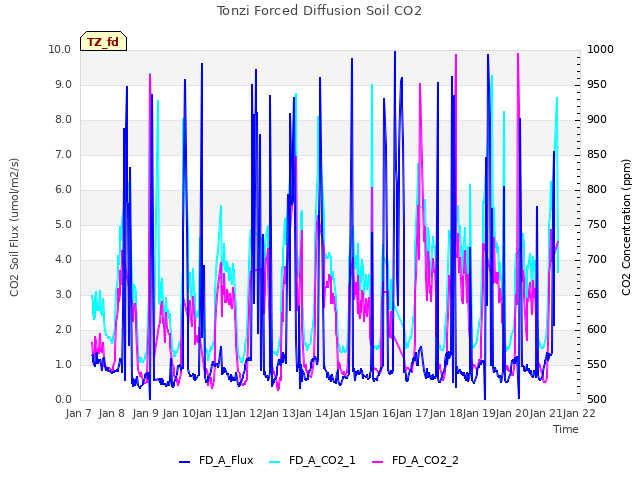This screenshot has height=480, width=640.
Task: Click the TZ_fd label box
Action: (x=103, y=41)
